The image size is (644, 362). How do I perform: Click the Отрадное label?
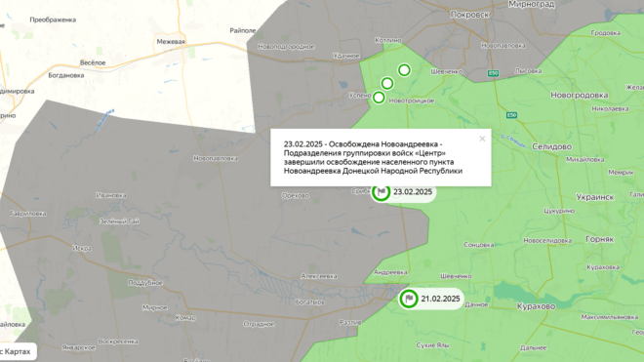coord(259,324)
